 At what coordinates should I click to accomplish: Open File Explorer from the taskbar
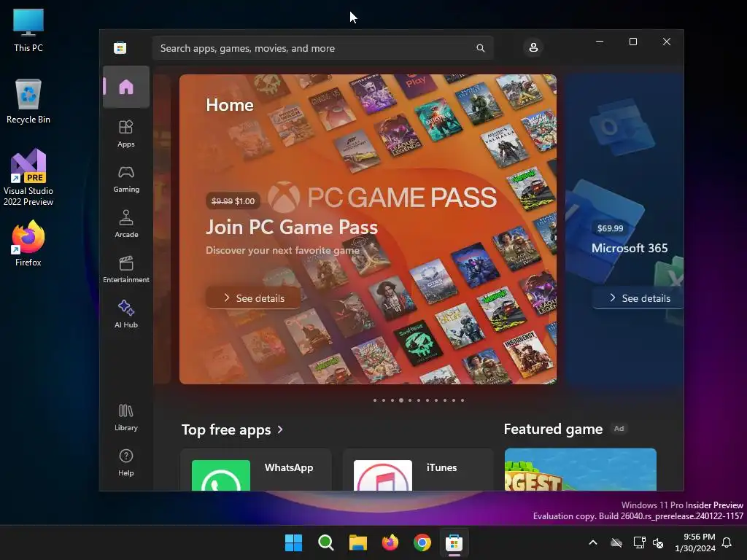pos(357,542)
